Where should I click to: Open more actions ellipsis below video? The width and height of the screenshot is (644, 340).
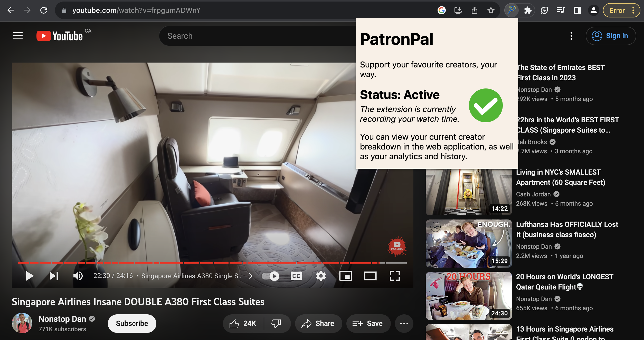404,324
